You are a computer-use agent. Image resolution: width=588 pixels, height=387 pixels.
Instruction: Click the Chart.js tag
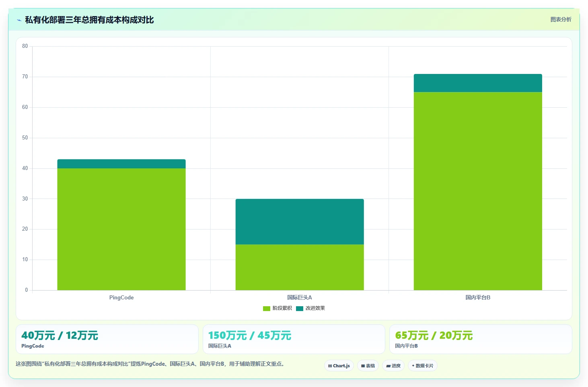coord(339,366)
